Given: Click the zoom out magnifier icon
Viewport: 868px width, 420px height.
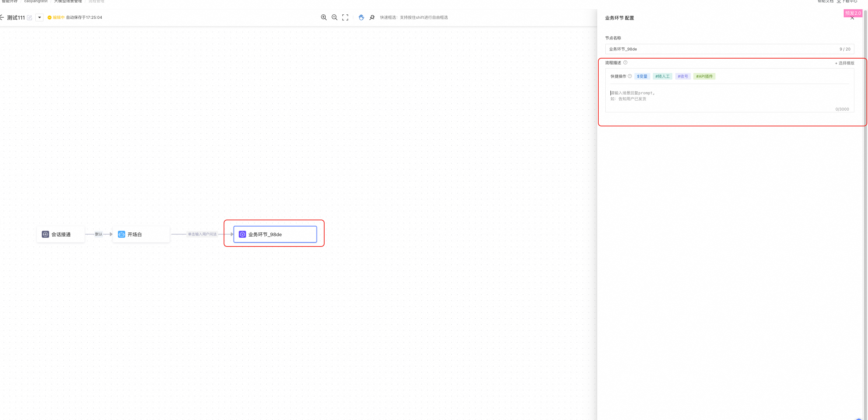Looking at the screenshot, I should pos(334,17).
